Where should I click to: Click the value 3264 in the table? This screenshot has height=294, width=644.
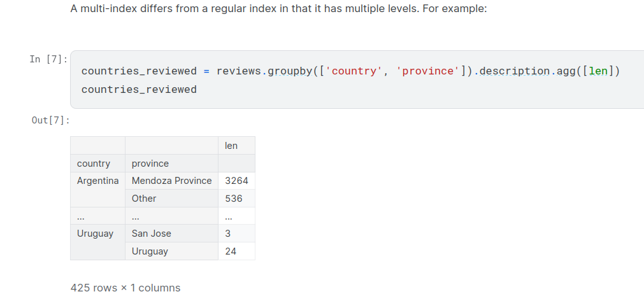[x=236, y=181]
